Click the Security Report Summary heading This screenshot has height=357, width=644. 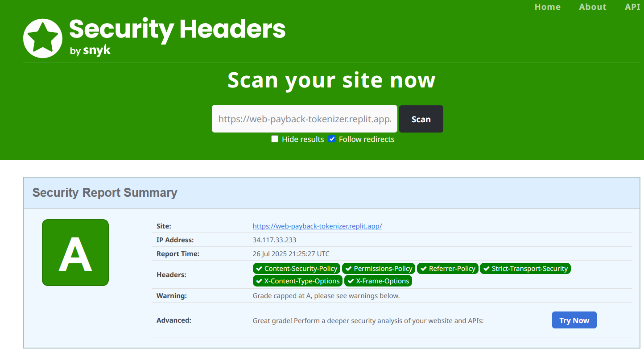pyautogui.click(x=105, y=193)
